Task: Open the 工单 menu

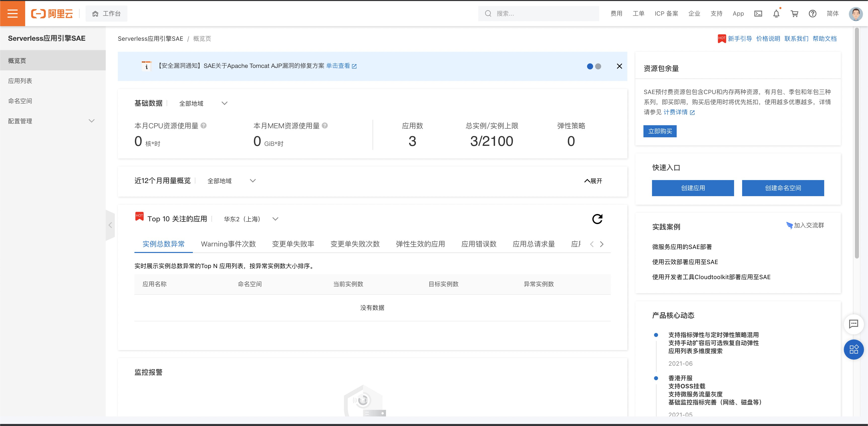Action: (638, 14)
